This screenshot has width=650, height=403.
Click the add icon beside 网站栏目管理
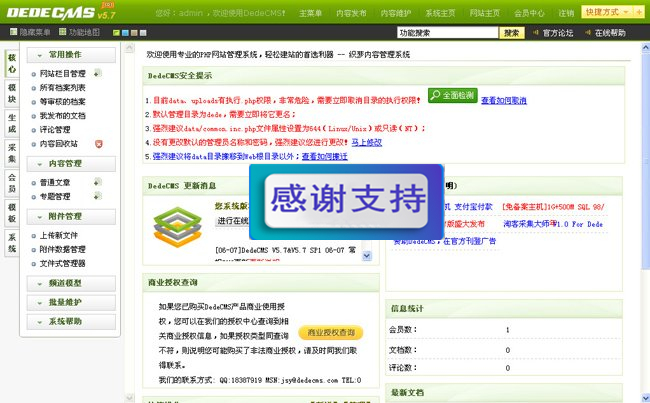coord(97,73)
